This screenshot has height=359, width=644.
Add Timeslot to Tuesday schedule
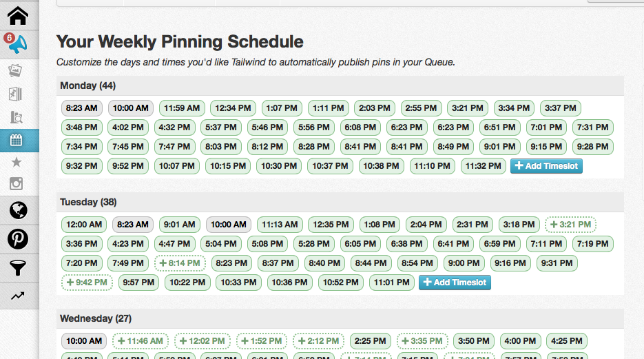tap(455, 283)
